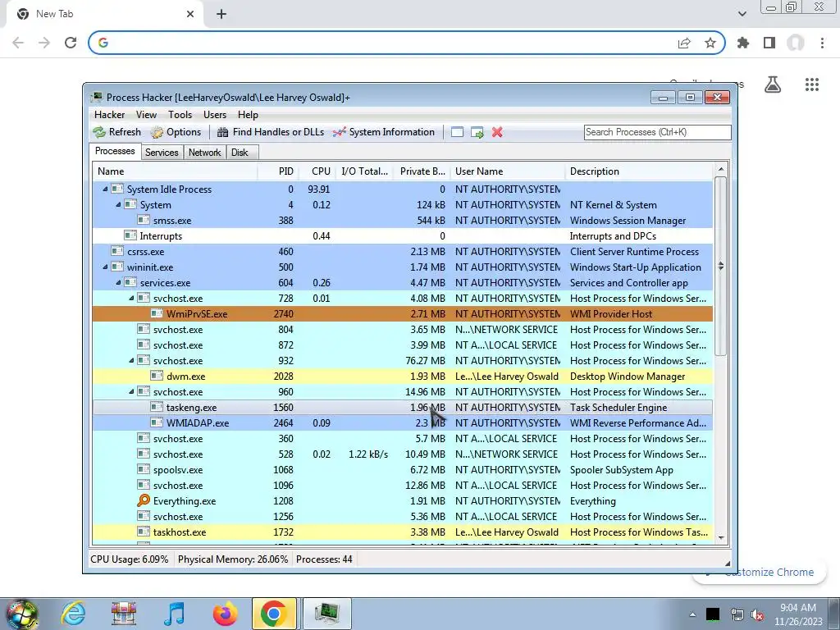The width and height of the screenshot is (840, 630).
Task: Select the csrss.exe process
Action: [403, 251]
